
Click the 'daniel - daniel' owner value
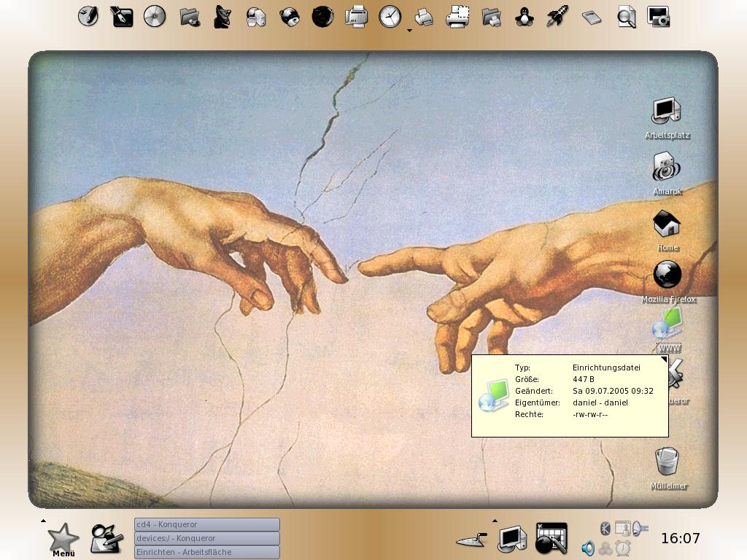[600, 402]
